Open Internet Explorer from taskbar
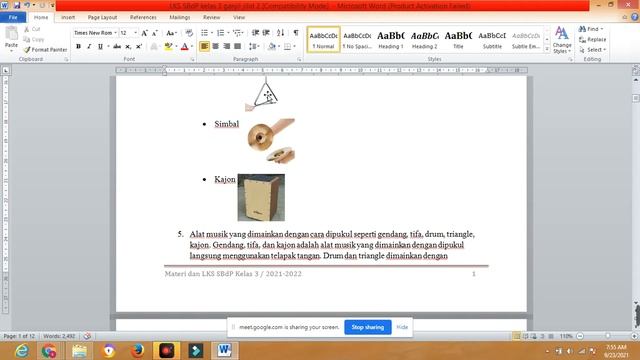 click(22, 351)
